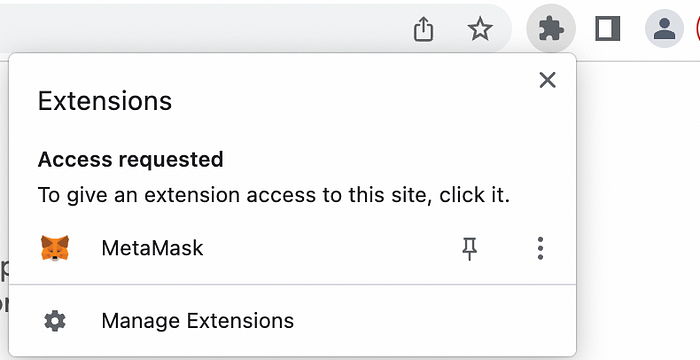This screenshot has width=700, height=360.
Task: Click the share page icon in address bar
Action: coord(423,29)
